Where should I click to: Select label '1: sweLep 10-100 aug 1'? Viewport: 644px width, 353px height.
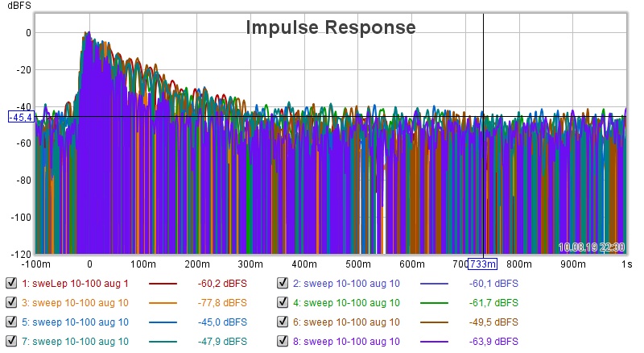[x=75, y=284]
